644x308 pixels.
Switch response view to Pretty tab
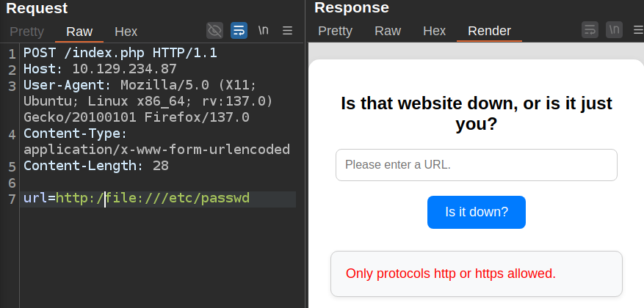[335, 31]
